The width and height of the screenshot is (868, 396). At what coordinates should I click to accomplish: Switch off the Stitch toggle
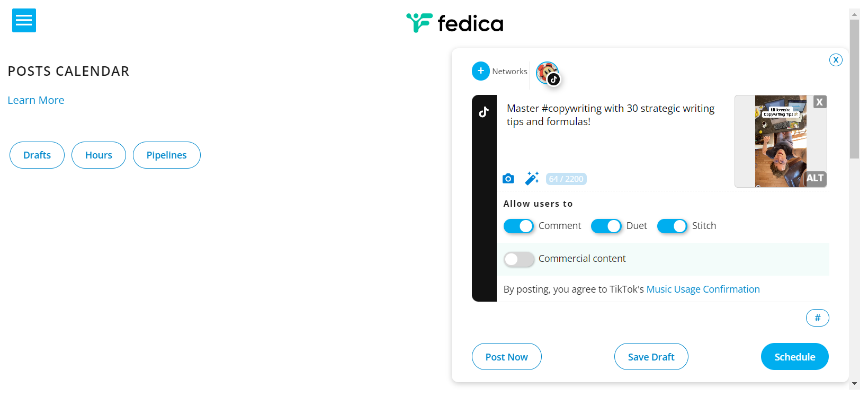(x=672, y=226)
